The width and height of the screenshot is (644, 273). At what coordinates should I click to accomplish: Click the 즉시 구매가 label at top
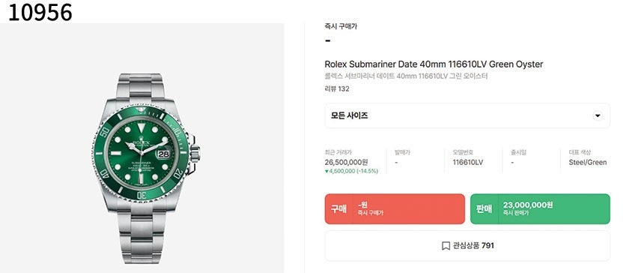pos(341,26)
